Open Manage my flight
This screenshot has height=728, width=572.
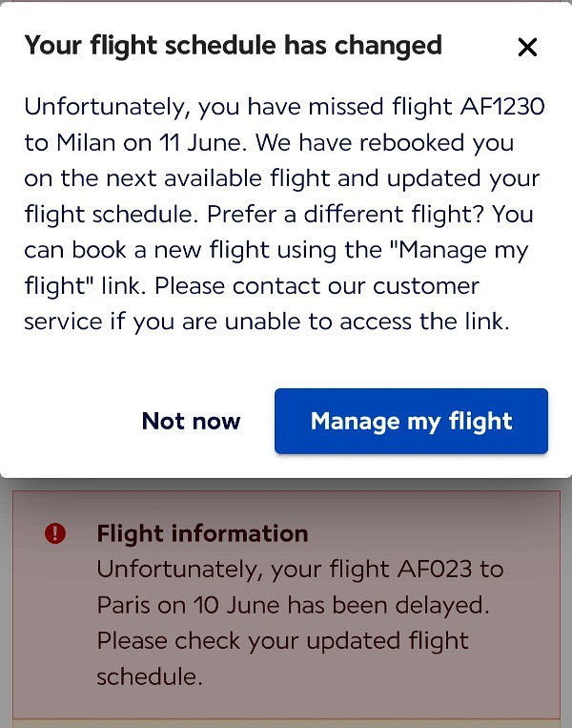[411, 421]
